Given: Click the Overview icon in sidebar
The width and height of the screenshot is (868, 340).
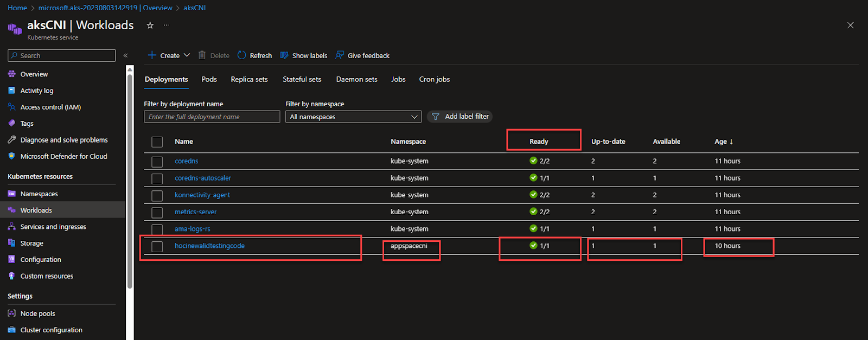Looking at the screenshot, I should pyautogui.click(x=11, y=74).
